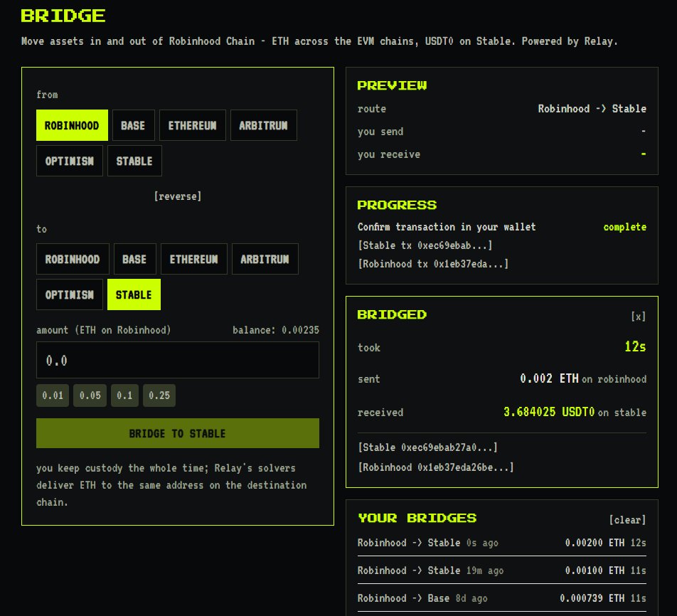Click the [reverse] link to swap chains
677x616 pixels.
(178, 196)
